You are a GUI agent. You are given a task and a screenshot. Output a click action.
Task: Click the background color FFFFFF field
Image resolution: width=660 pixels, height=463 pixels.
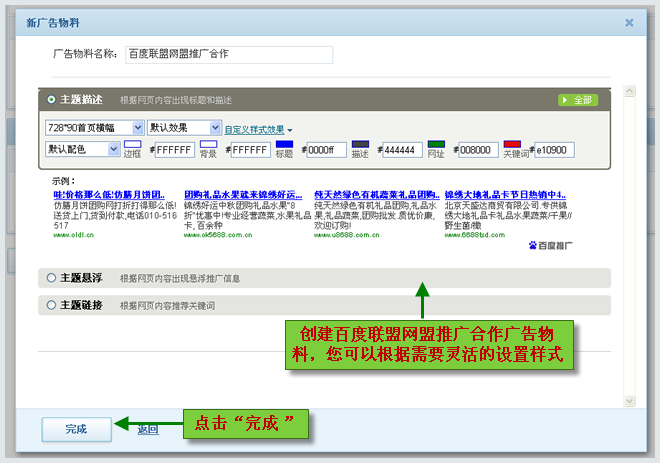tap(250, 150)
